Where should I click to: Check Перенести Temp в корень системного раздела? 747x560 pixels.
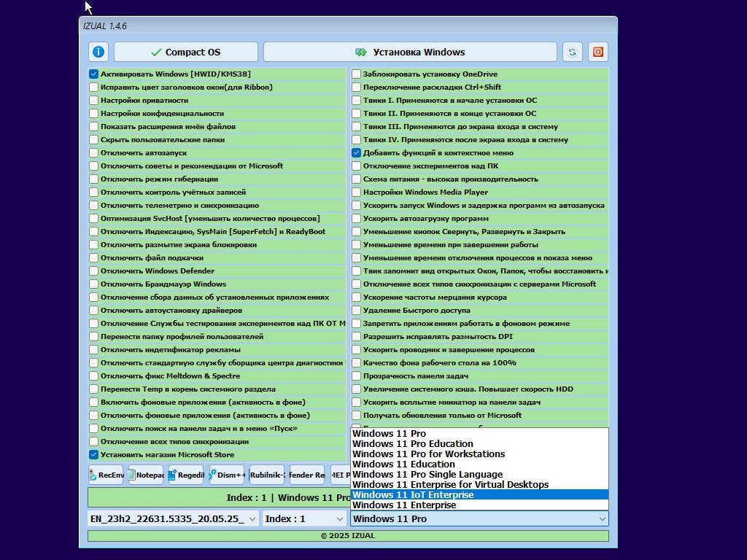tap(93, 389)
